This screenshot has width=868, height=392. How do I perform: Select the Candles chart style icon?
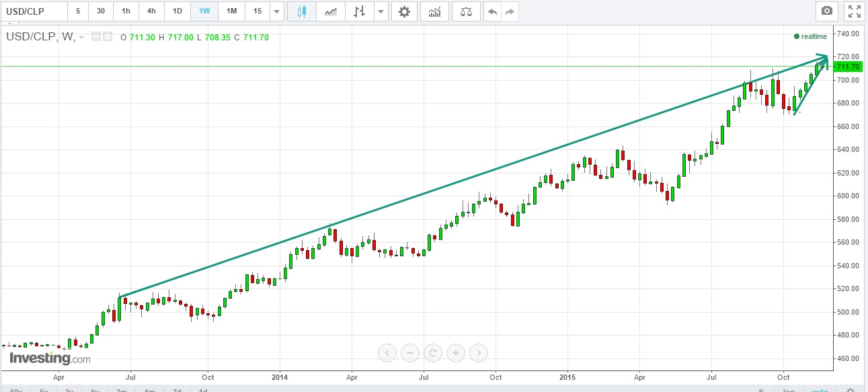point(302,11)
